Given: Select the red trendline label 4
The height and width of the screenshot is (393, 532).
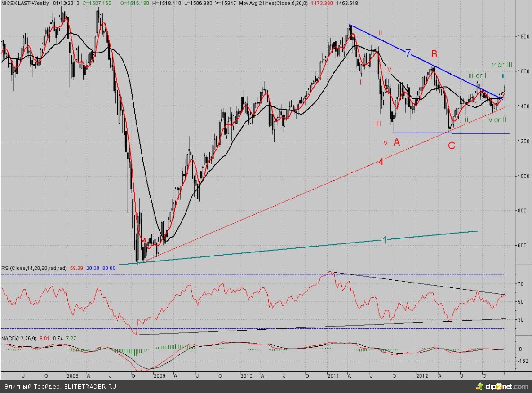Looking at the screenshot, I should coord(380,162).
